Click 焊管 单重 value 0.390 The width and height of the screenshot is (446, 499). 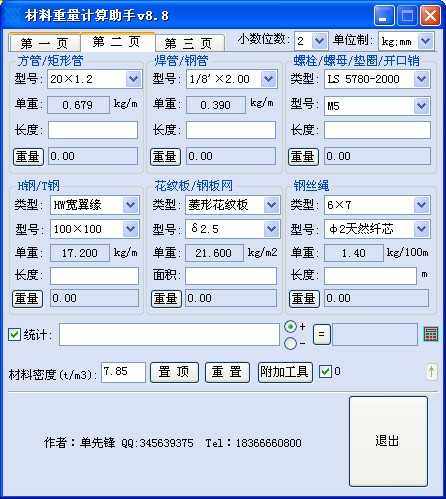216,105
